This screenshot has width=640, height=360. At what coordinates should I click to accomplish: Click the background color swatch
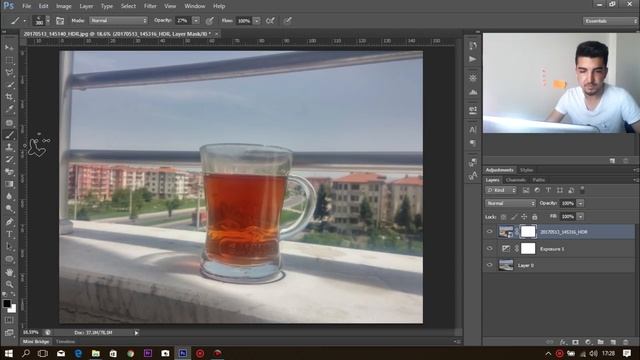13,309
